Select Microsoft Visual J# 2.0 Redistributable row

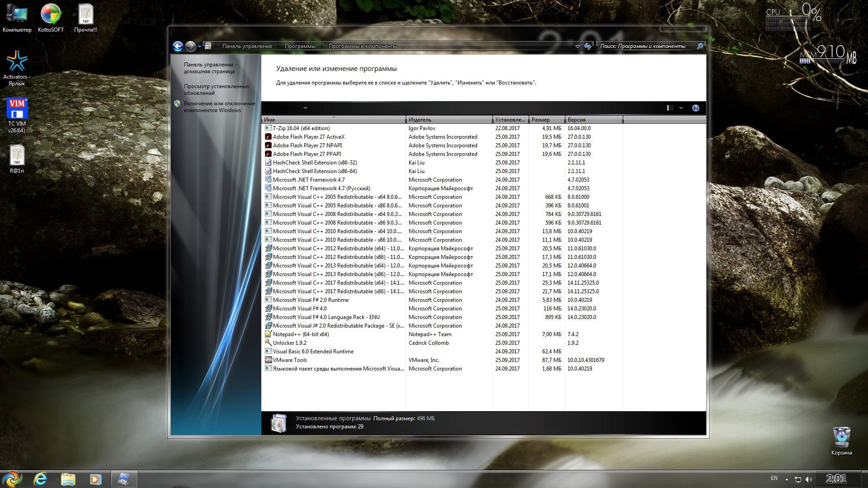pos(443,326)
